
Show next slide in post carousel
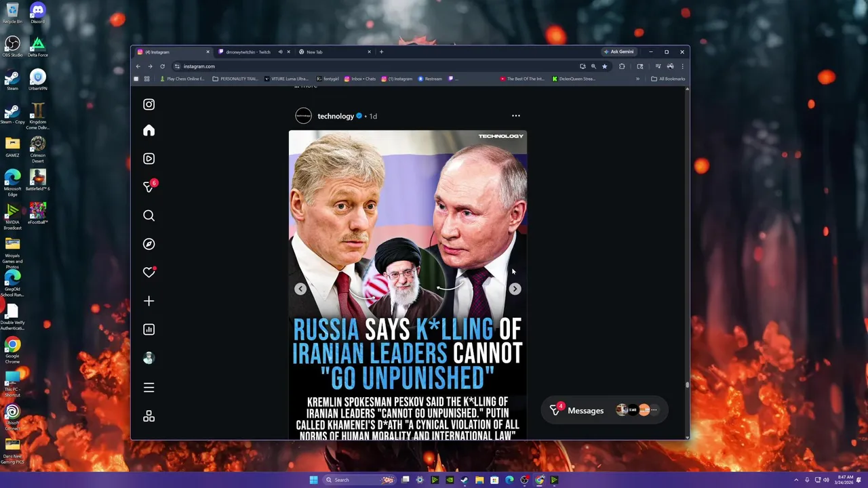(515, 289)
